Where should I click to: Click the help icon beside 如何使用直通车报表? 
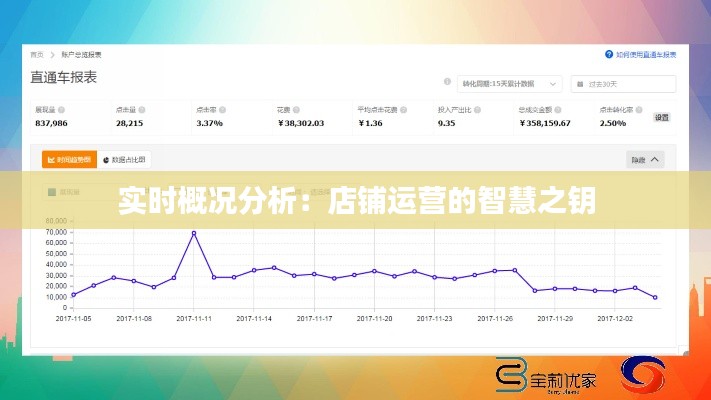pyautogui.click(x=609, y=54)
